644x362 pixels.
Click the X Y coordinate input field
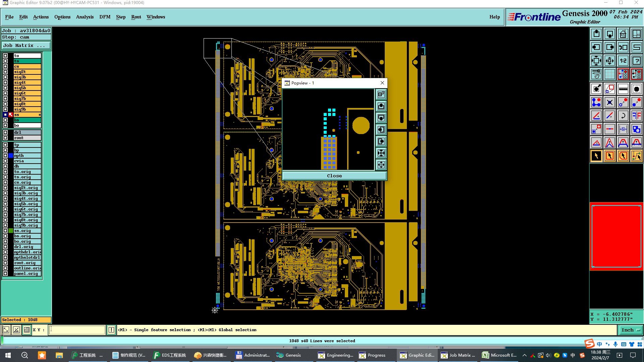pyautogui.click(x=77, y=330)
